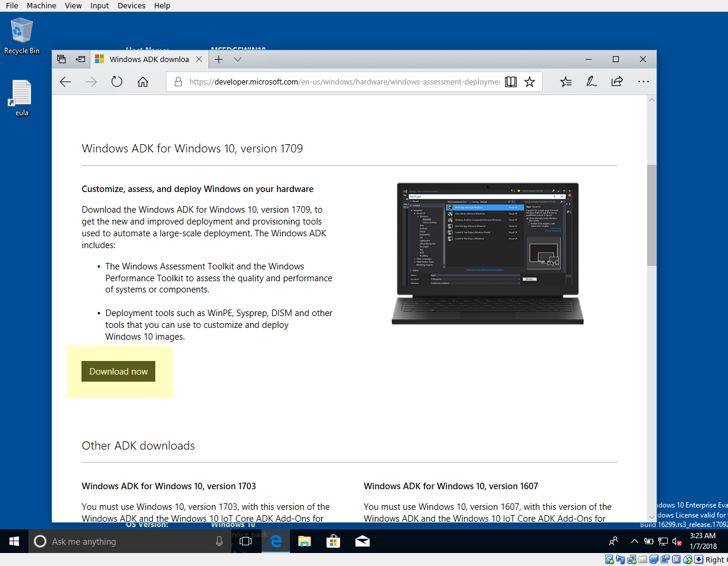Click Windows ADK version 1703 heading
728x566 pixels.
[169, 486]
